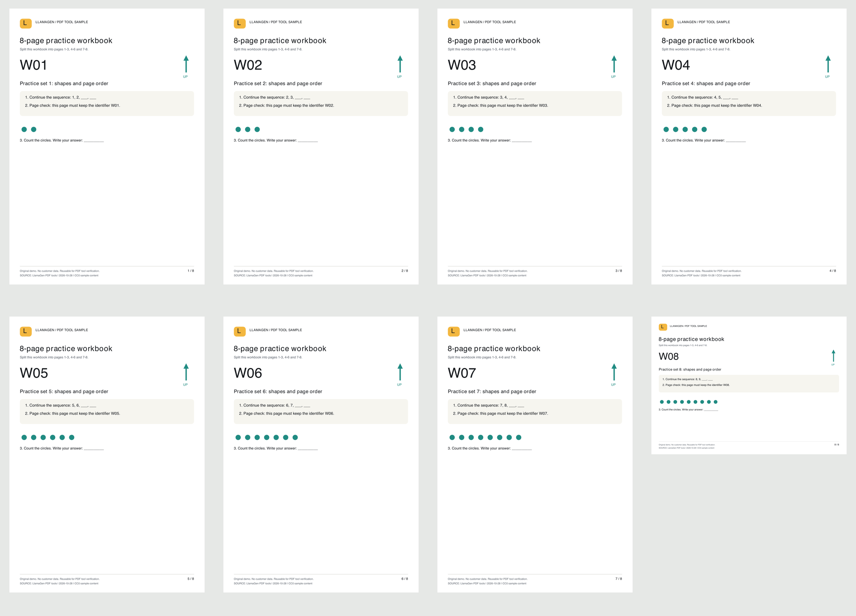
Task: Click 'Continue the sequence: 7, 8' line
Action: pyautogui.click(x=488, y=406)
